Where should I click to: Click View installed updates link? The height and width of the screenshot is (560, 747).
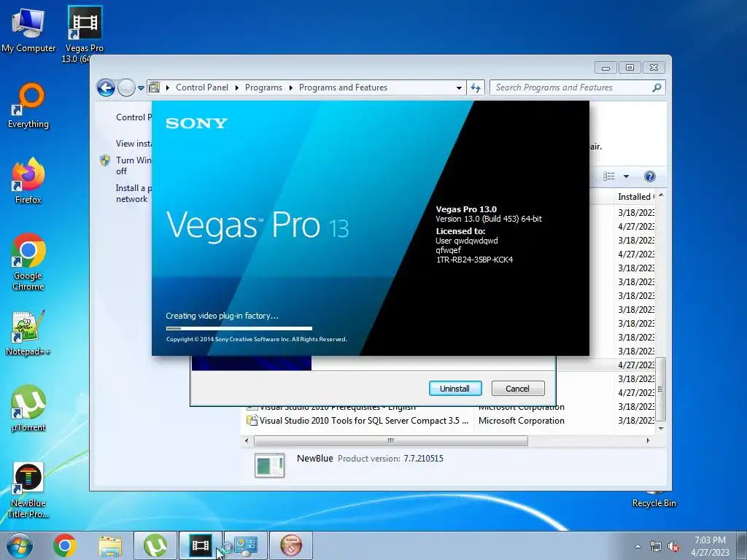pos(134,144)
